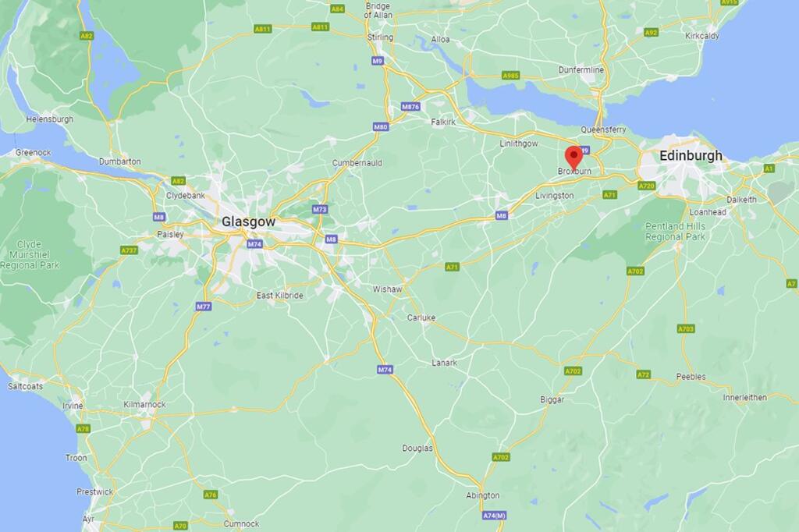Click the M876 motorway shield near Falkirk
The image size is (799, 532).
410,107
